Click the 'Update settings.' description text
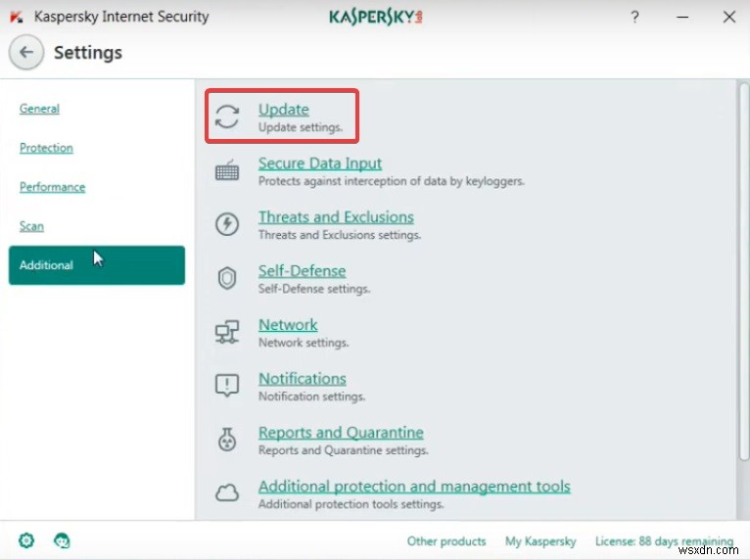 [x=301, y=127]
